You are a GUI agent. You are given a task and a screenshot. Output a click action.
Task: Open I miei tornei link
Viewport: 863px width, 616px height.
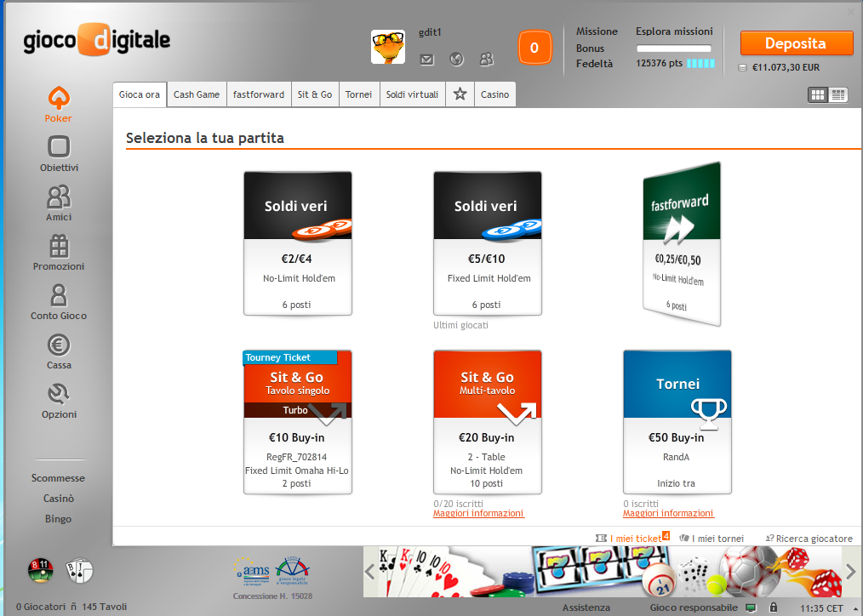[712, 539]
